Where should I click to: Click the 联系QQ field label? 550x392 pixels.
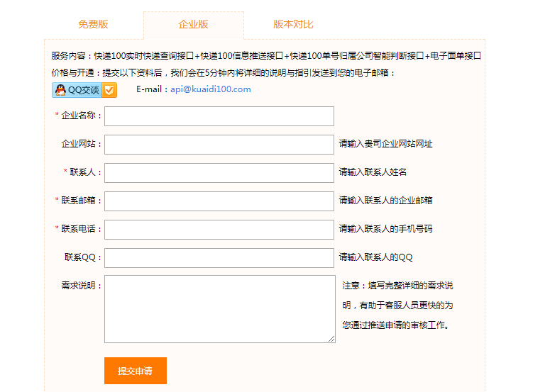coord(83,257)
